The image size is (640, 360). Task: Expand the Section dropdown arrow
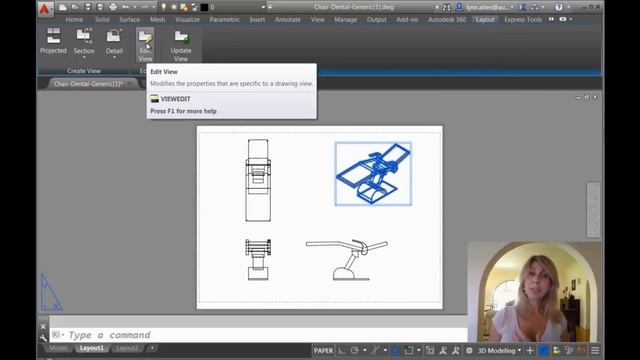[x=84, y=58]
